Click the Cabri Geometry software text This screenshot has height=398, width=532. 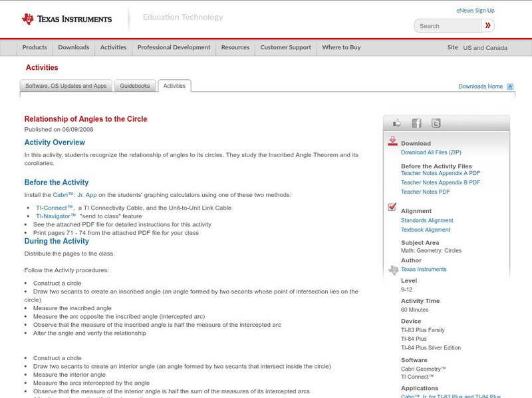(x=423, y=369)
